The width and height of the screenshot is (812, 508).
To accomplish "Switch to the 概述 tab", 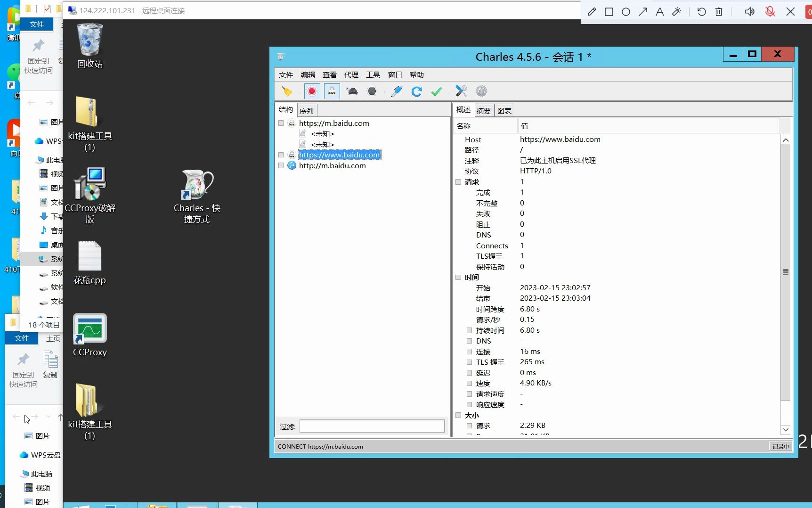I will point(463,110).
